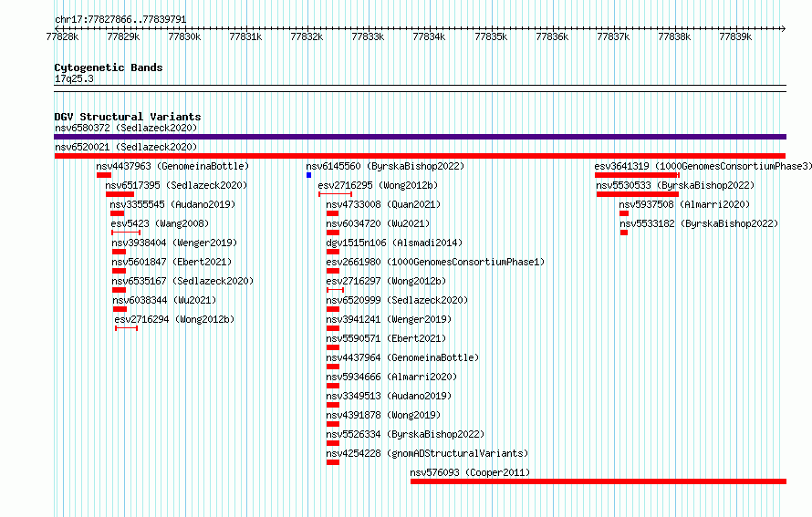Click nsv6038344 (Wu2021) variant label
Screen dimensions: 812x517
[164, 300]
